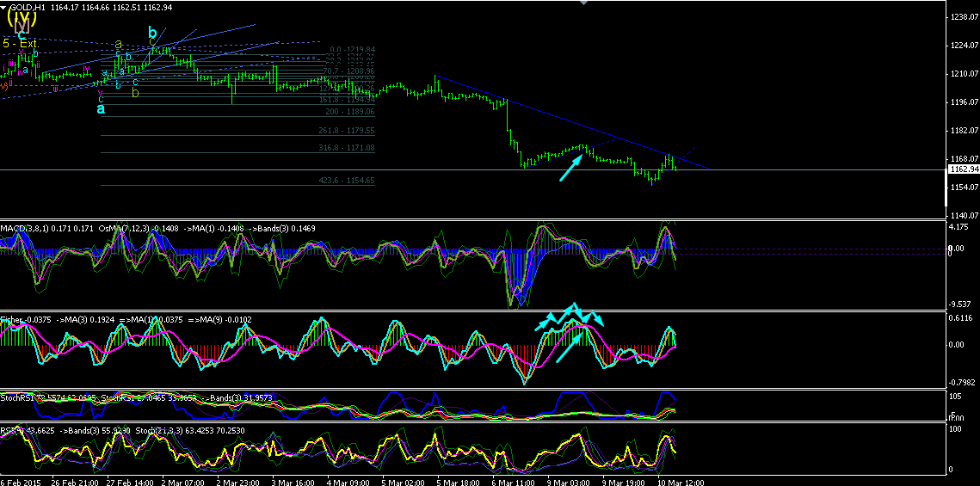The width and height of the screenshot is (980, 486).
Task: Select the Fibonacci label '0.0 - 1219.84'
Action: [352, 49]
